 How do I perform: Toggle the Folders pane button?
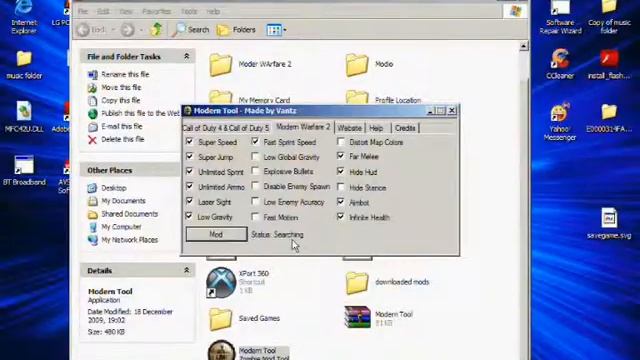pos(236,29)
